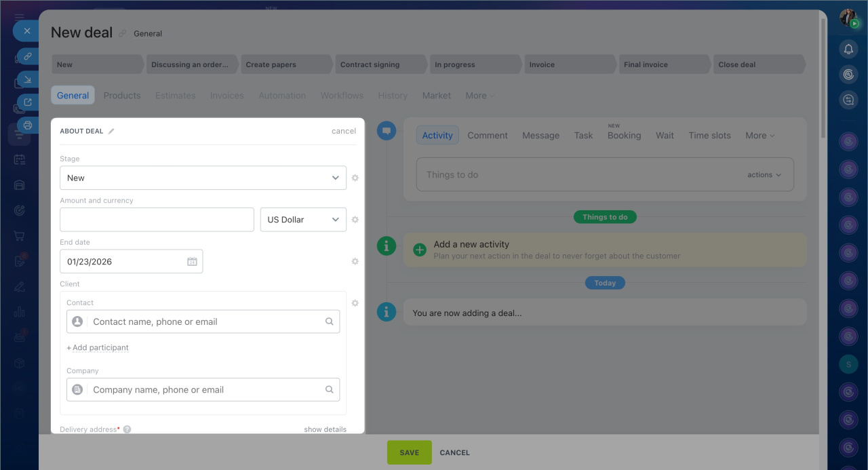
Task: Expand More menu in the timeline tabs
Action: click(x=759, y=136)
